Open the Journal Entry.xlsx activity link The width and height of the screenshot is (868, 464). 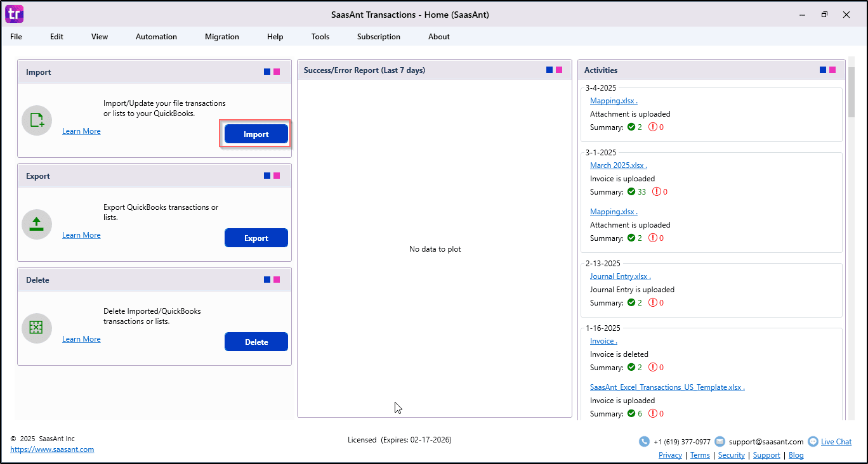click(x=619, y=276)
